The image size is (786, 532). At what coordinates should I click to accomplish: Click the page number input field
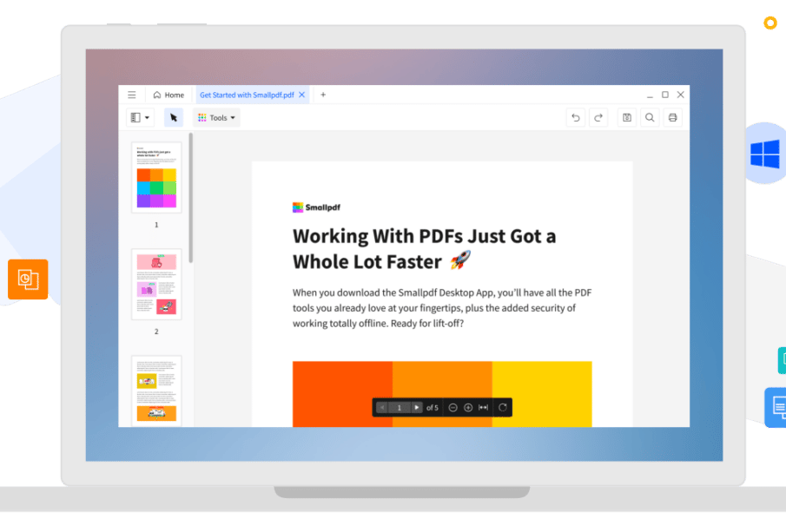[x=400, y=408]
